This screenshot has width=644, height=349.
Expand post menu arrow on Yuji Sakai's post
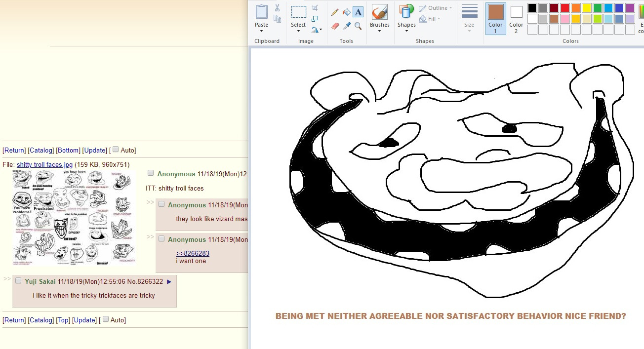tap(169, 282)
